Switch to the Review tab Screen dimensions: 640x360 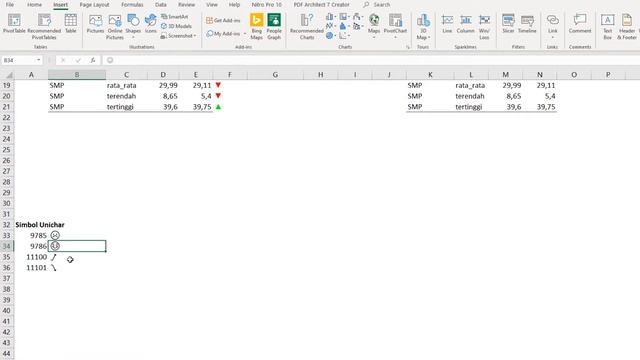pos(187,4)
